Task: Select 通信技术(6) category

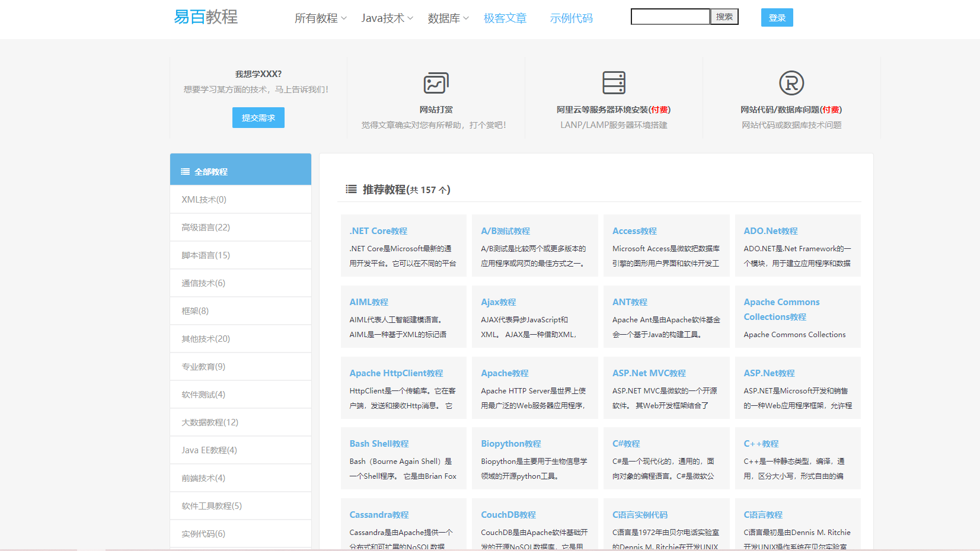Action: click(241, 283)
